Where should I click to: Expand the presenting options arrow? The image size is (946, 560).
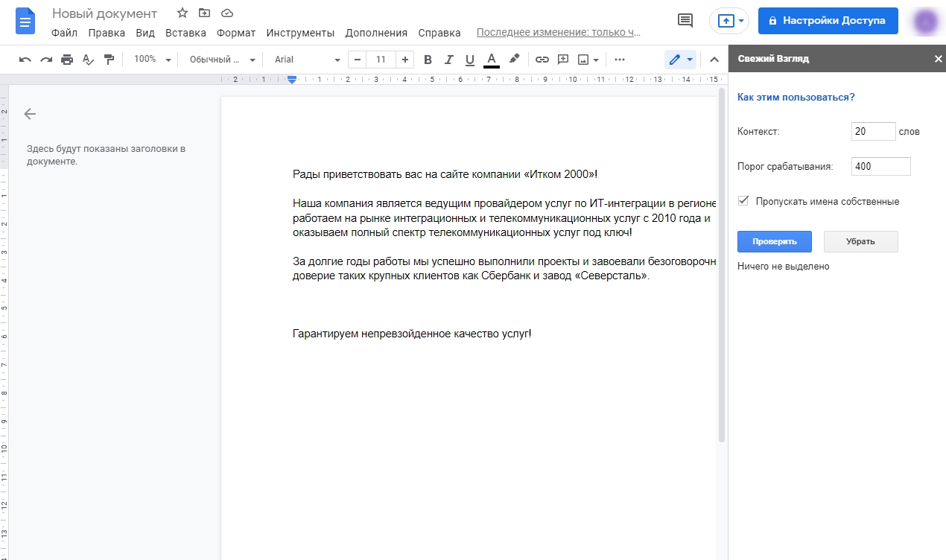741,21
